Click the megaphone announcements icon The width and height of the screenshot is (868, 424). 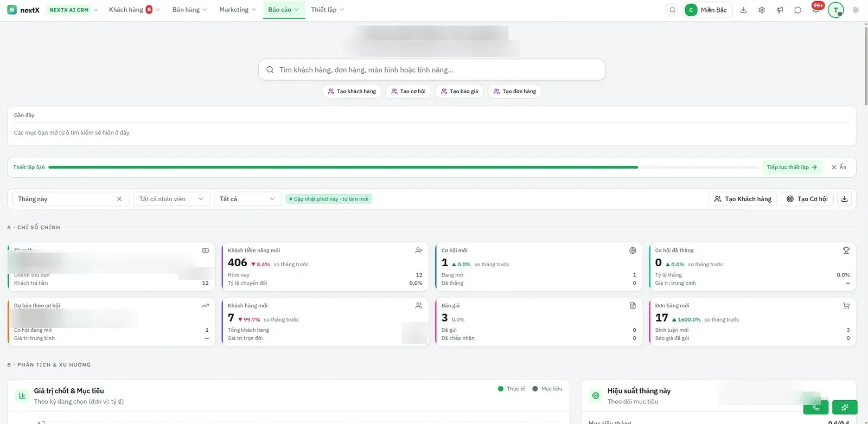tap(780, 10)
